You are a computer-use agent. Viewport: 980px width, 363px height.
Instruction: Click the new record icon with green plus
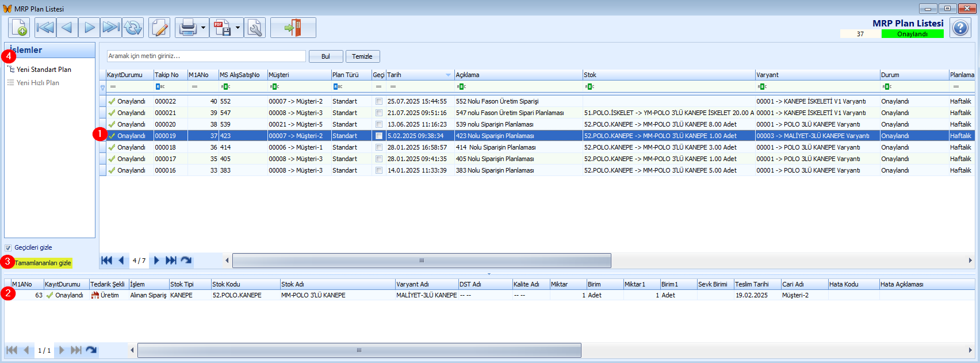click(x=20, y=28)
